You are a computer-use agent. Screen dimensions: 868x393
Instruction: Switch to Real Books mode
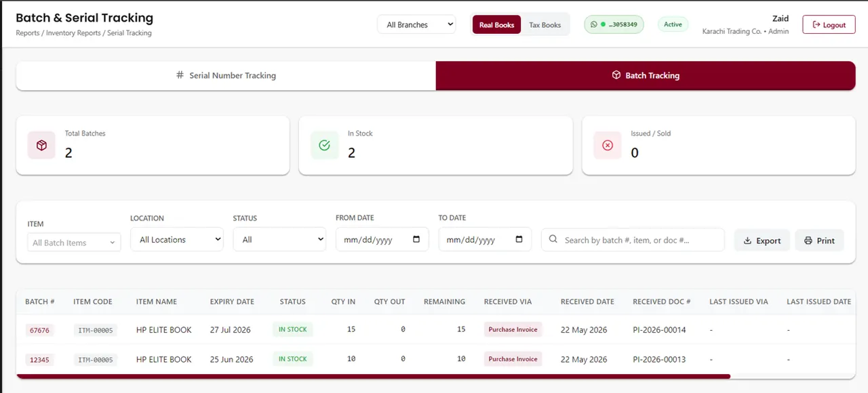(x=496, y=24)
